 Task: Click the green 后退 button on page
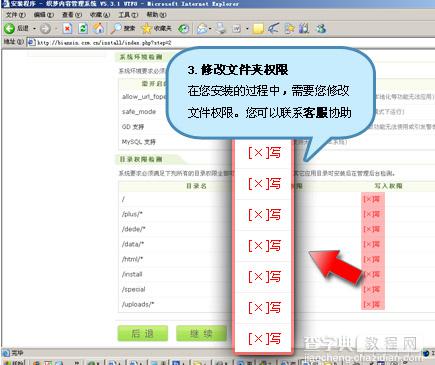(x=143, y=333)
